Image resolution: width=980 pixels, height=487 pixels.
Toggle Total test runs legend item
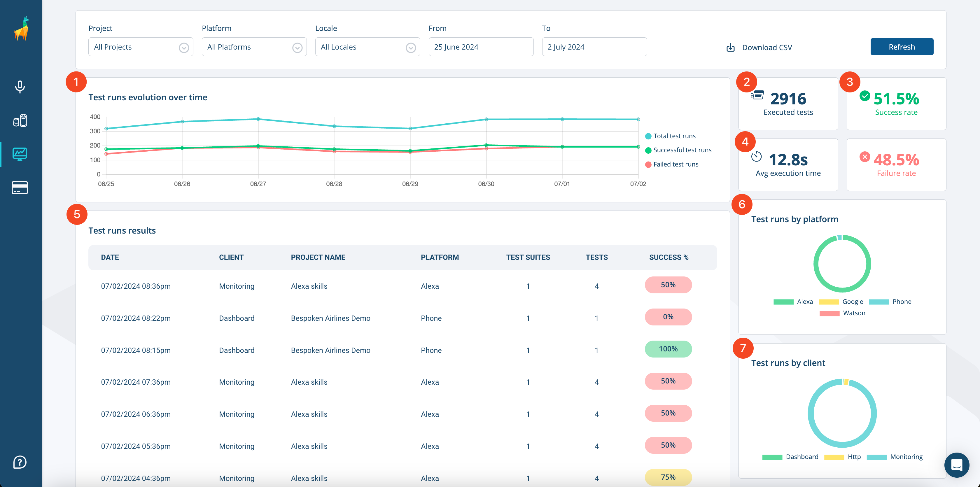pos(671,136)
